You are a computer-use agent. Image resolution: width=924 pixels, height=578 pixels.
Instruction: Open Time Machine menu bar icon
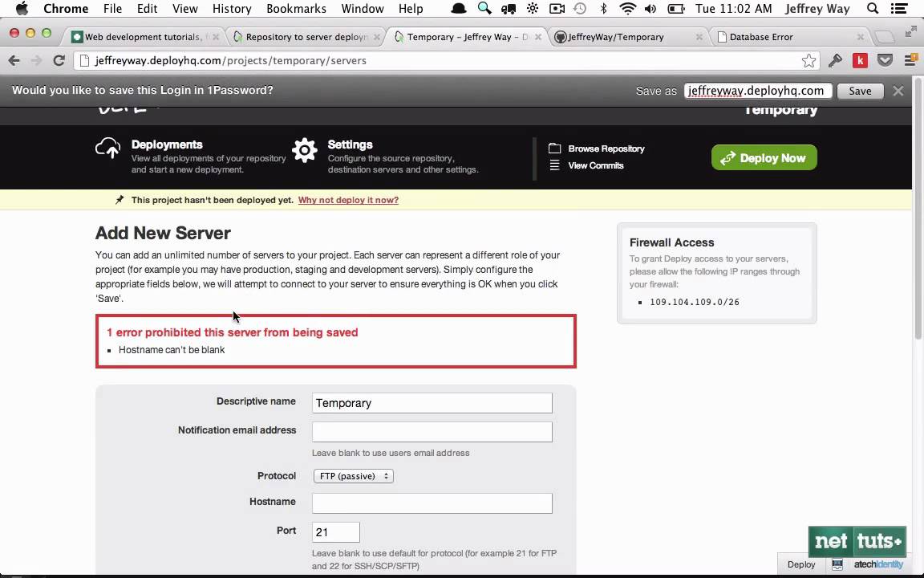pyautogui.click(x=580, y=9)
